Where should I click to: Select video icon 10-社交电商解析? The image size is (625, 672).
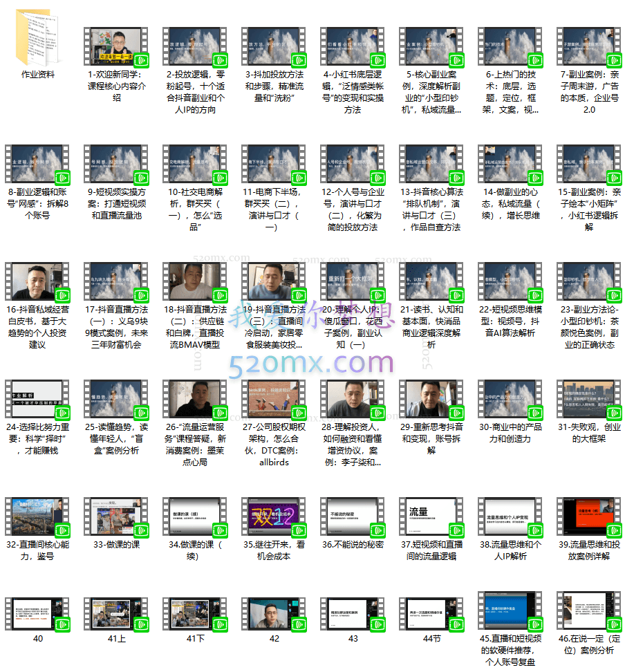[195, 164]
